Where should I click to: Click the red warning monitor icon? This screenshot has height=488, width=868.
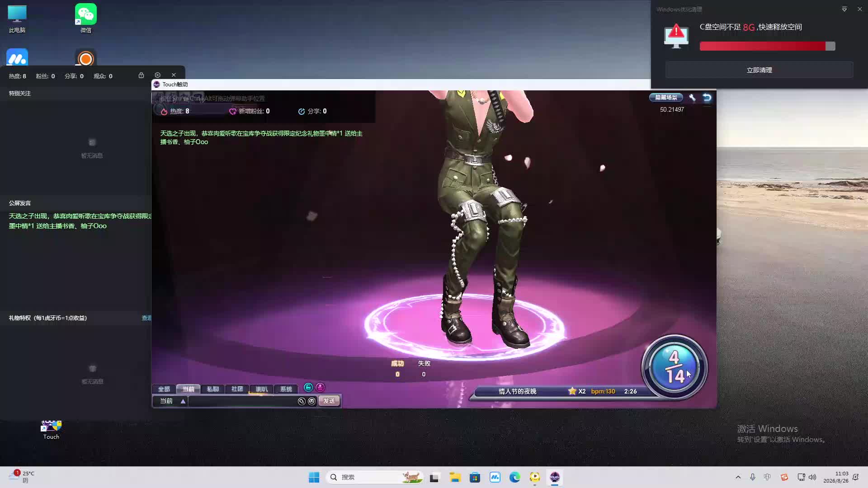[676, 36]
